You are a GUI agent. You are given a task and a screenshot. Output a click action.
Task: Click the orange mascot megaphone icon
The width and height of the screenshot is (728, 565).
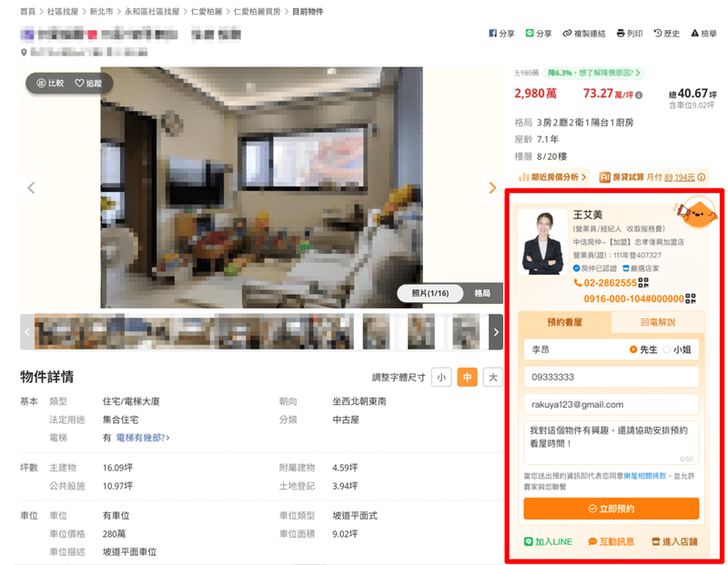click(x=695, y=212)
